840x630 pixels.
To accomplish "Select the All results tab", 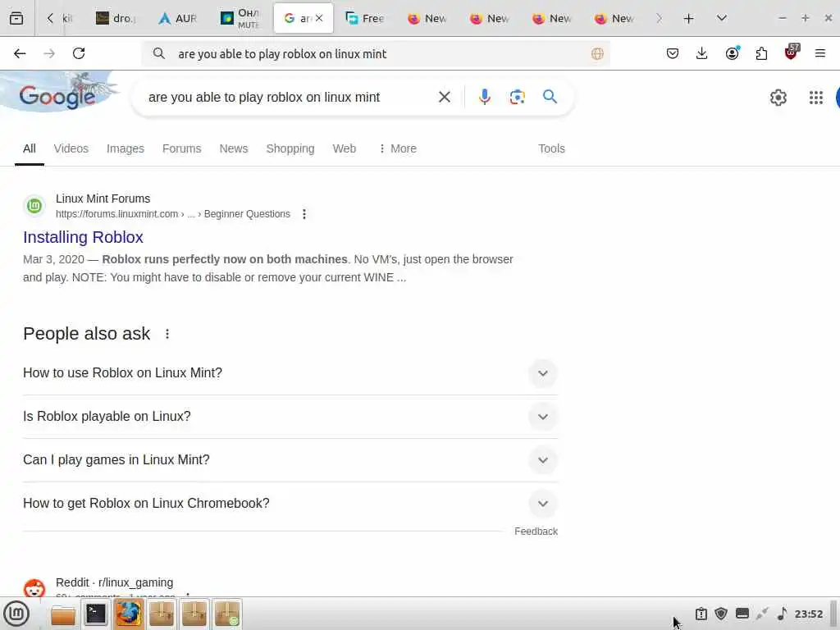I will [x=29, y=148].
